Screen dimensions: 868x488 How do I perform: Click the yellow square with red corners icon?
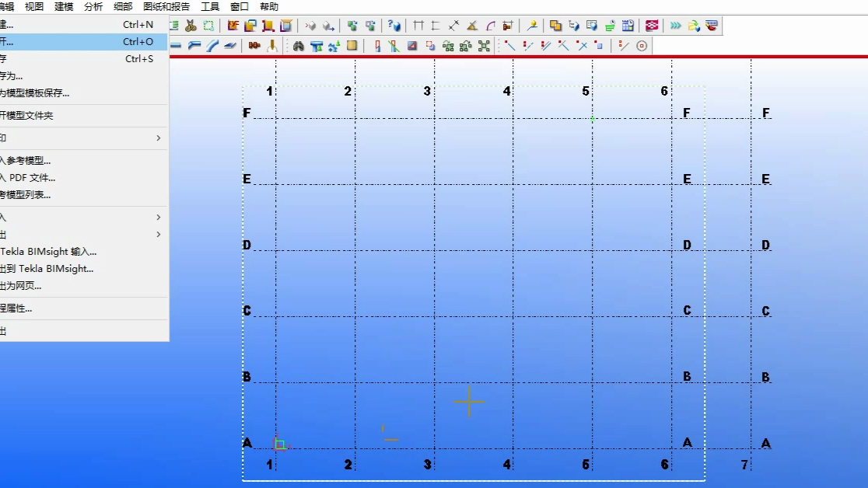pos(268,26)
